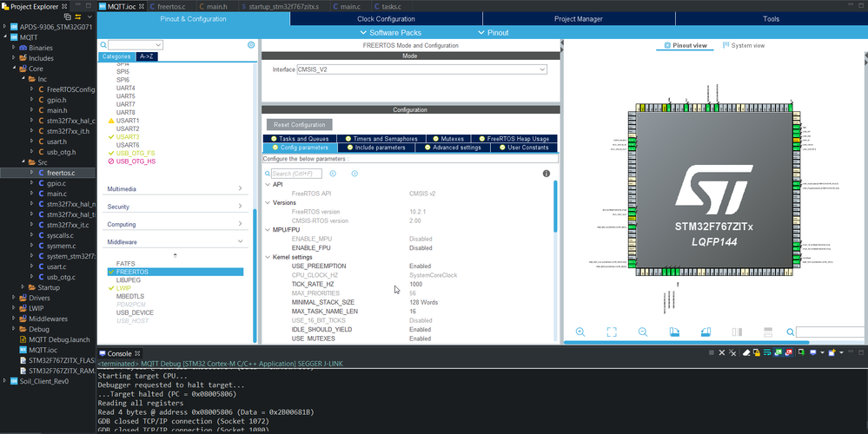Expand the Drivers folder in Project Explorer
The height and width of the screenshot is (434, 868).
[14, 298]
